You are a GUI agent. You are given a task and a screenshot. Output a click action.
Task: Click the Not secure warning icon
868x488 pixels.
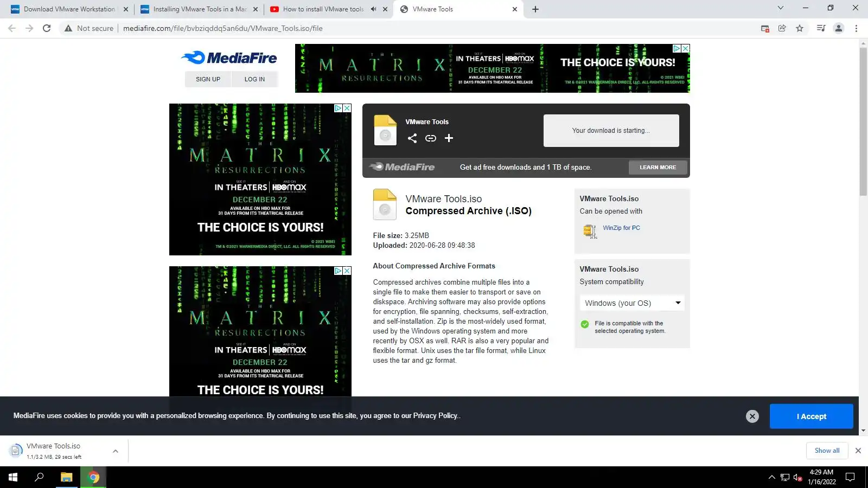click(68, 28)
